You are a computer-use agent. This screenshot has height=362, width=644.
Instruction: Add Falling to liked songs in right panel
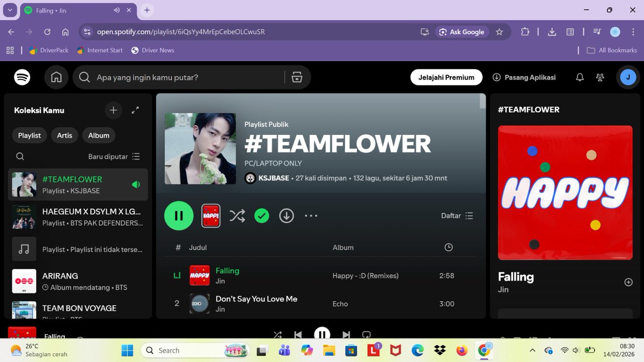(628, 283)
